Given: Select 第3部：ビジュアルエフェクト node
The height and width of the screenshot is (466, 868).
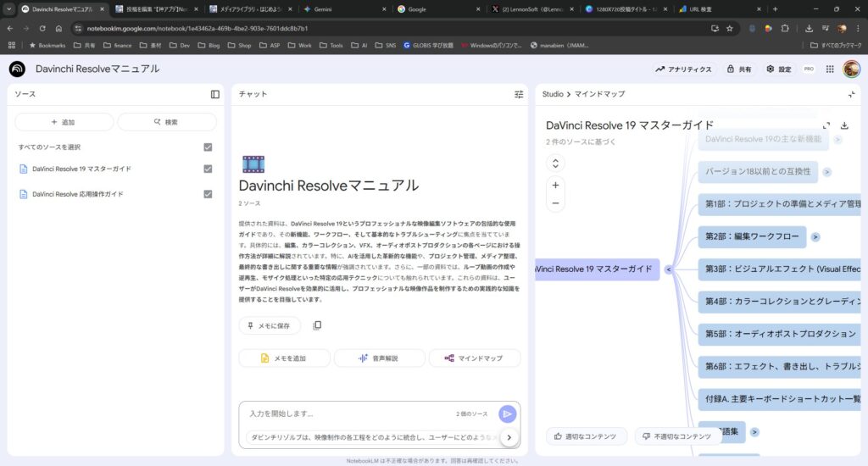Looking at the screenshot, I should (780, 269).
